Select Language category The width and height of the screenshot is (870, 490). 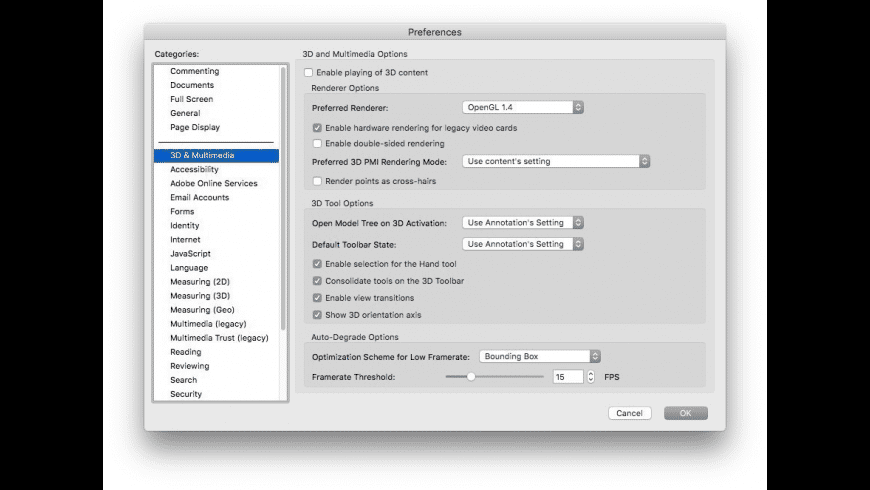189,268
